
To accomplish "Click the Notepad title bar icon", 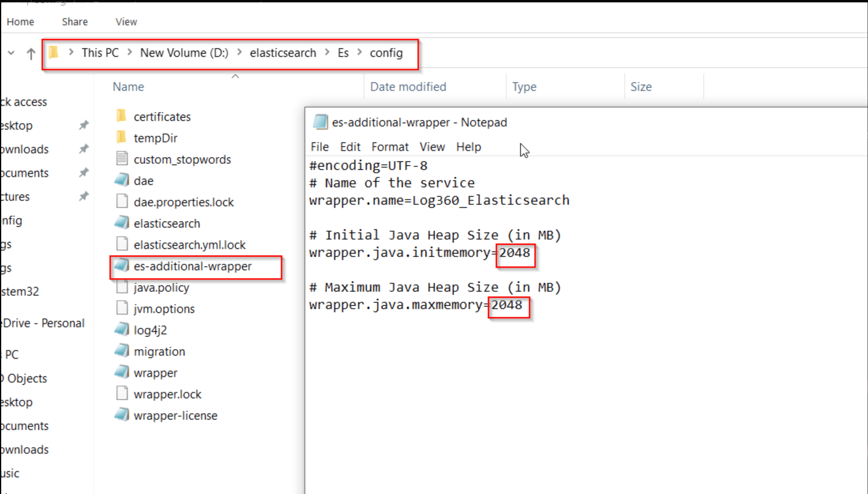I will 320,122.
